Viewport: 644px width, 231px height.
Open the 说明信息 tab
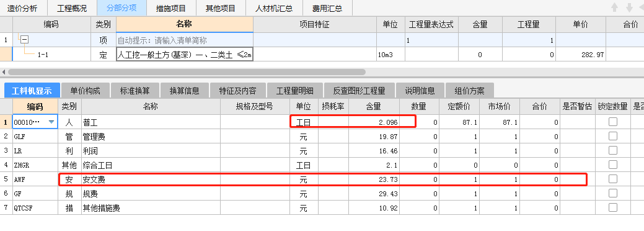click(x=420, y=91)
